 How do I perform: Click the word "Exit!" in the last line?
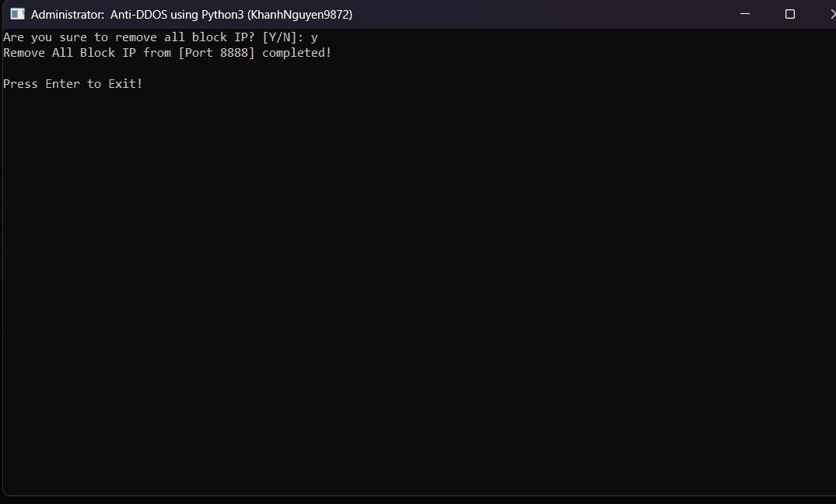pyautogui.click(x=125, y=84)
